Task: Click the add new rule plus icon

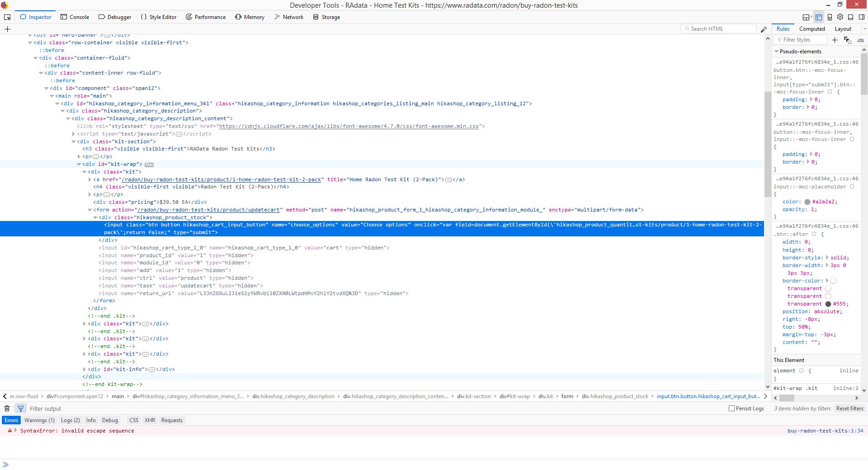Action: point(835,40)
